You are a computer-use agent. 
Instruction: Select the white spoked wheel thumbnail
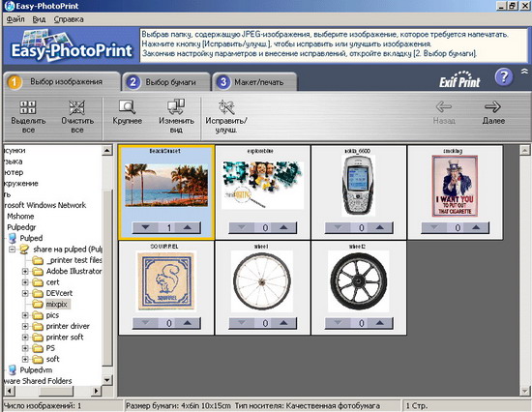262,281
